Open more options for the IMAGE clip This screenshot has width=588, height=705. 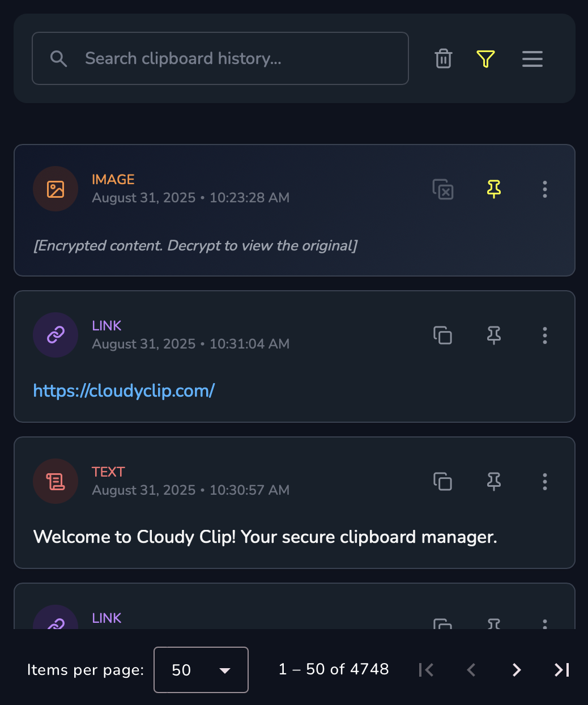(x=544, y=189)
